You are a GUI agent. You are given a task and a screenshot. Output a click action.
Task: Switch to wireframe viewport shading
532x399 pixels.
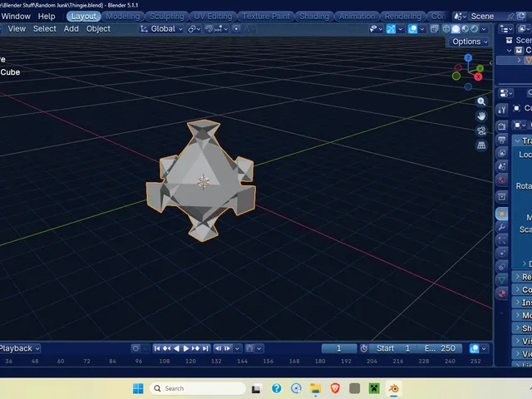[446, 29]
